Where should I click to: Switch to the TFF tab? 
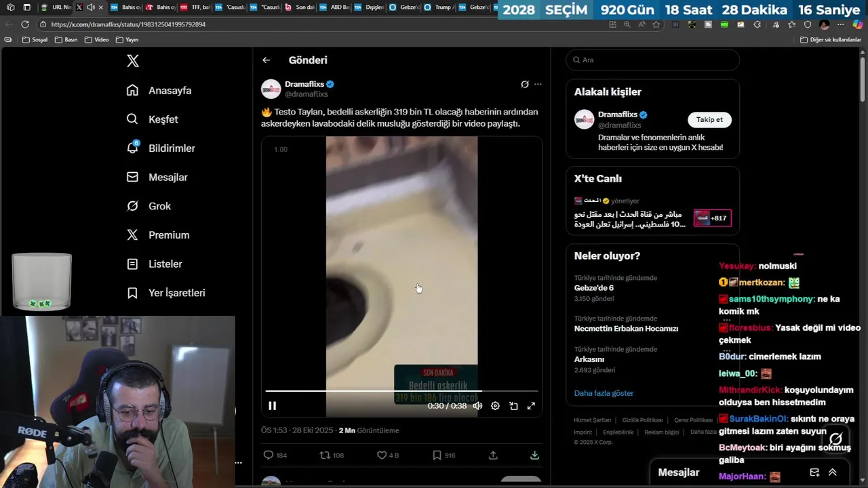click(x=195, y=7)
